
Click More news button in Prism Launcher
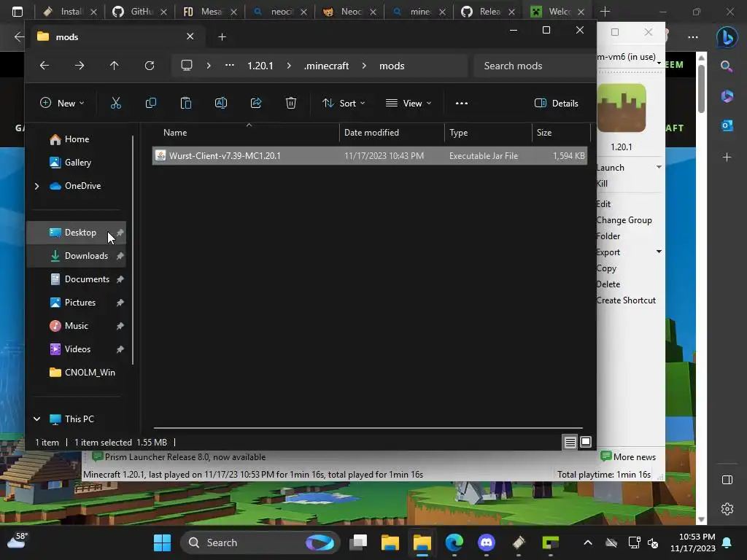coord(628,456)
